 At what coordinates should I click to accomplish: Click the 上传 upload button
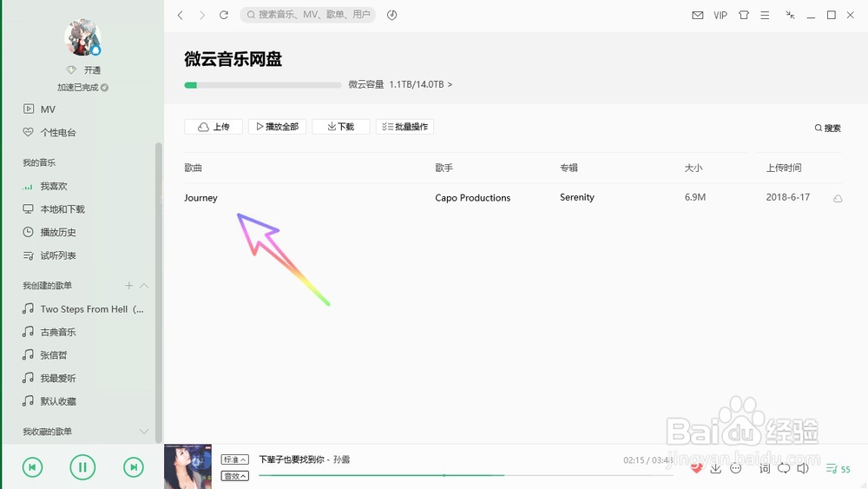(214, 127)
